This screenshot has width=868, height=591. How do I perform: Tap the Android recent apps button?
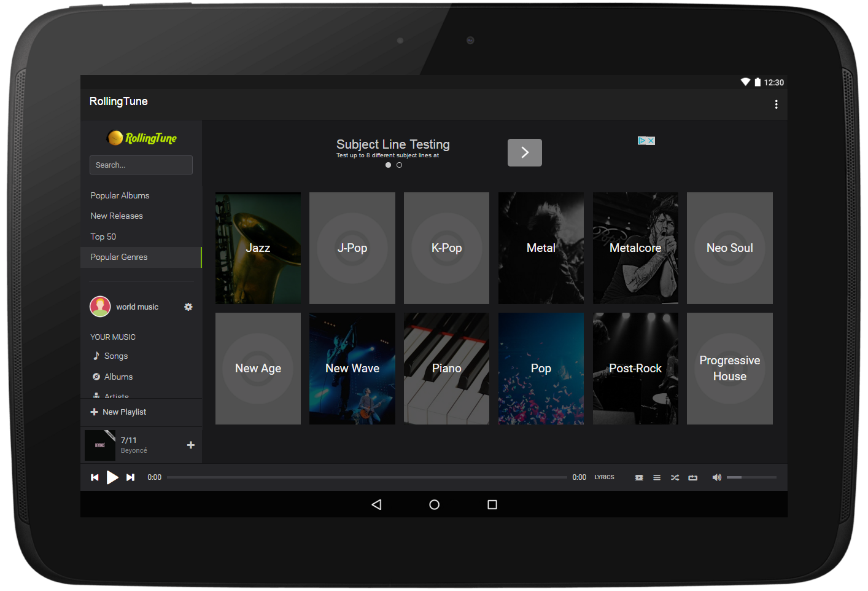point(492,504)
